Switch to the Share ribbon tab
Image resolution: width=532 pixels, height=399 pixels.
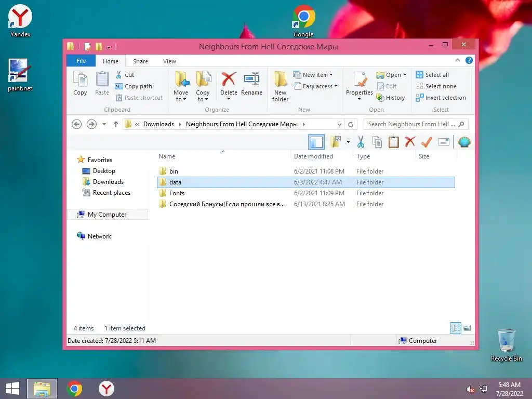tap(140, 61)
